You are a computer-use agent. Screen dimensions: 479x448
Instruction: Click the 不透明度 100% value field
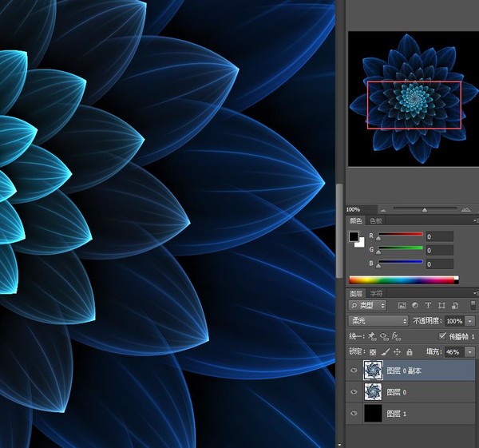(454, 321)
